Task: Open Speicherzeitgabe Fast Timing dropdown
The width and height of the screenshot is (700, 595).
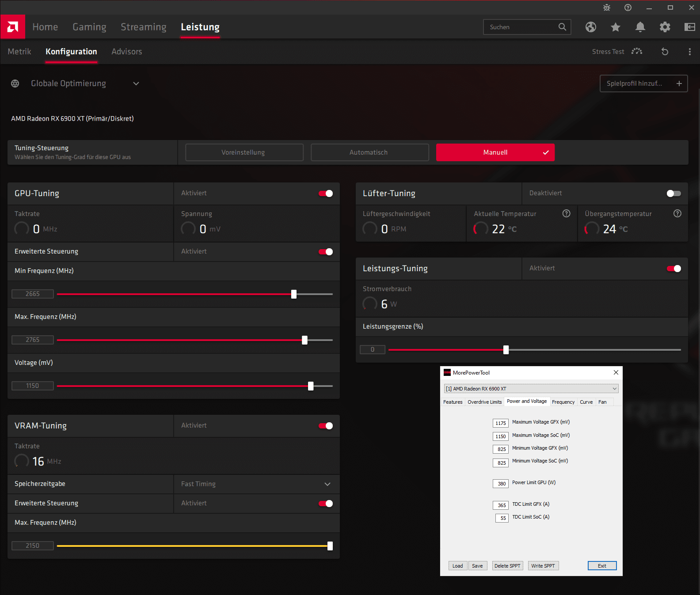Action: coord(257,484)
